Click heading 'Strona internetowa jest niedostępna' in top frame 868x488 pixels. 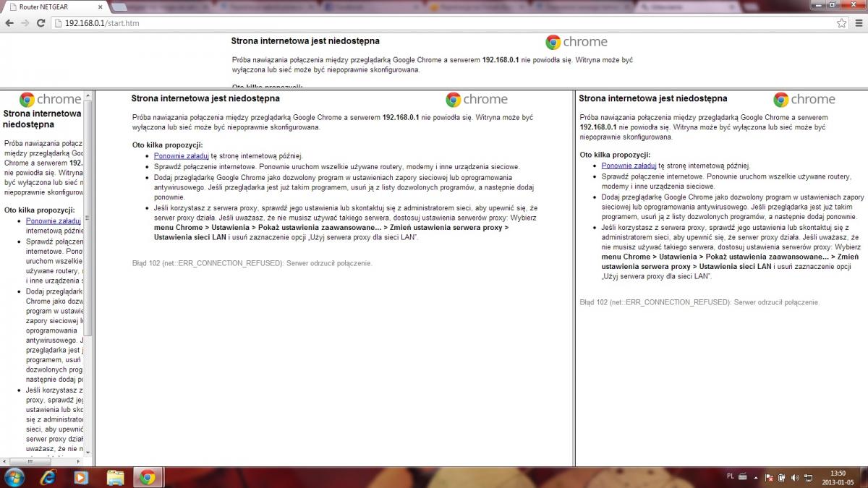coord(305,41)
